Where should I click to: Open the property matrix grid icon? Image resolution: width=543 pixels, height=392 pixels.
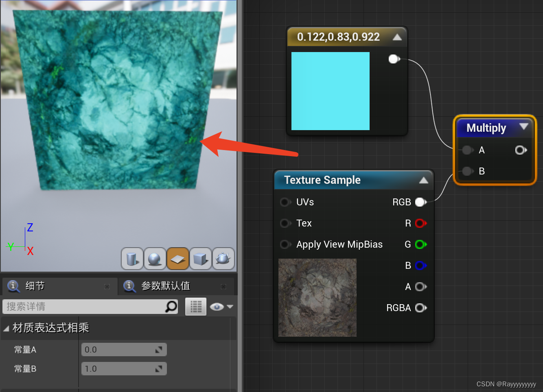[195, 307]
